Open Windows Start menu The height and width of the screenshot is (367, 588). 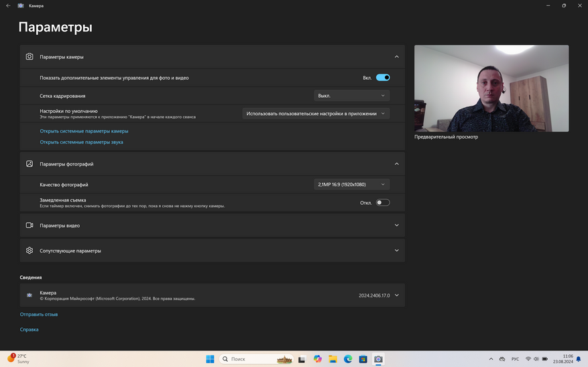coord(210,359)
